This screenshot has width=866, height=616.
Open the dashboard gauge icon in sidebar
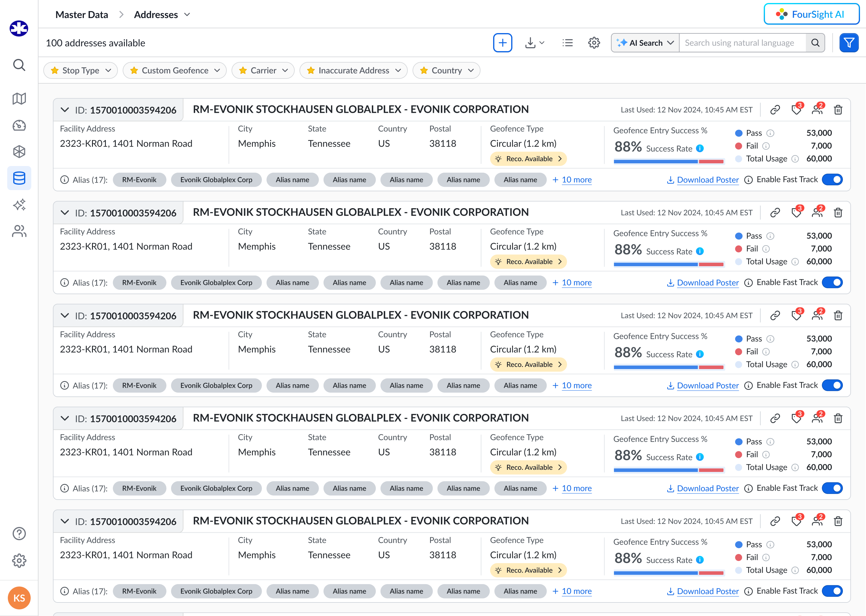point(19,125)
